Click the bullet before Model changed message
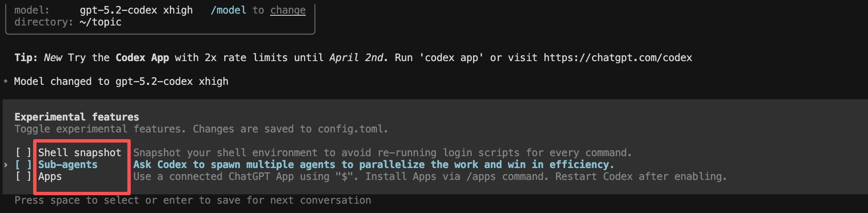The image size is (868, 213). click(x=6, y=81)
